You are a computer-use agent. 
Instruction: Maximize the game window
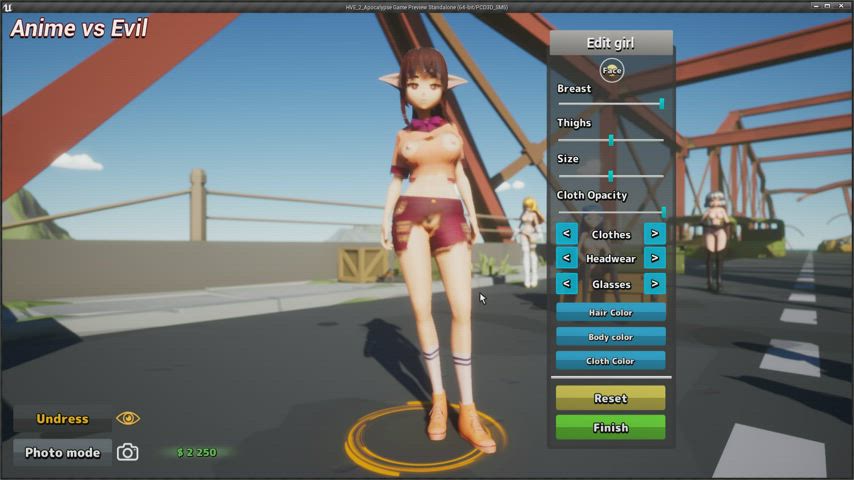(827, 6)
